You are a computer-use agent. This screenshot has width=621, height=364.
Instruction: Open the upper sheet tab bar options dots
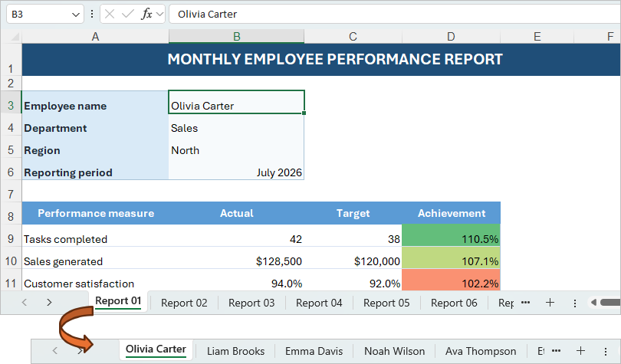(575, 303)
